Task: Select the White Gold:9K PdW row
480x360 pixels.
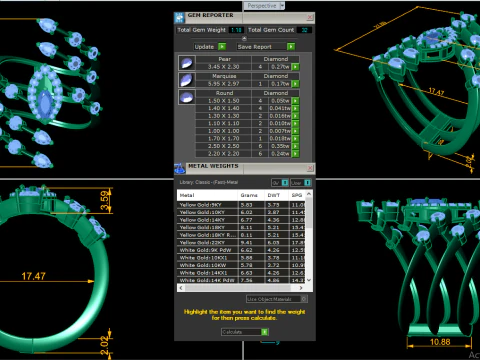Action: coord(241,250)
